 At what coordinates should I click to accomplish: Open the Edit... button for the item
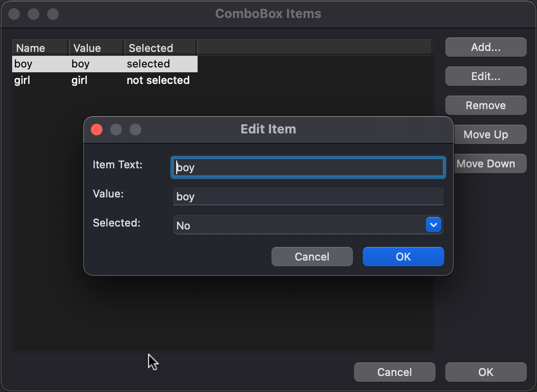[x=486, y=77]
